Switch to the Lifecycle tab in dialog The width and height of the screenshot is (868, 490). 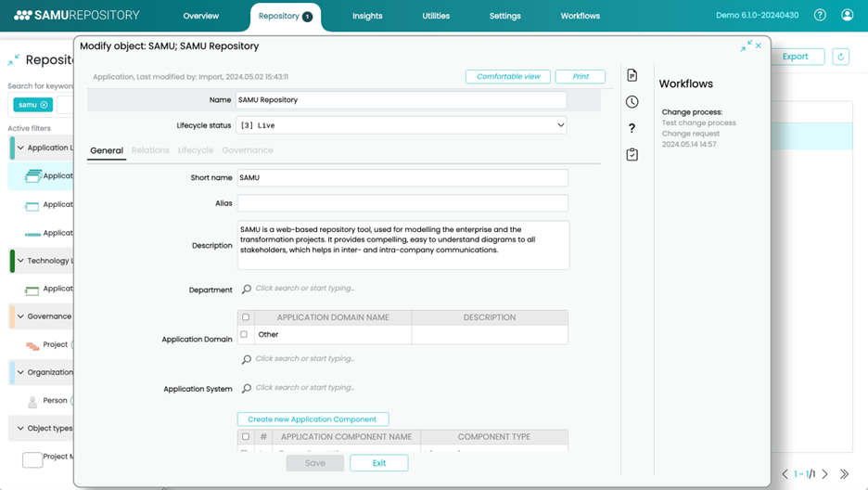pos(196,150)
